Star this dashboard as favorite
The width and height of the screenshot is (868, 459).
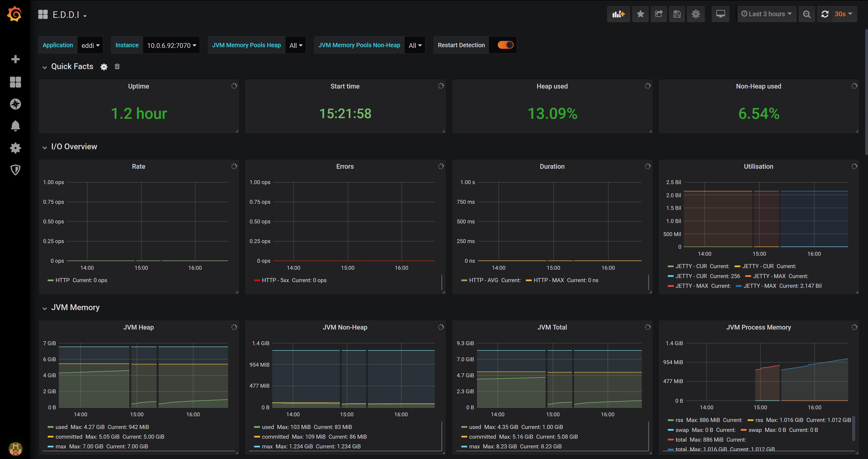pos(640,14)
